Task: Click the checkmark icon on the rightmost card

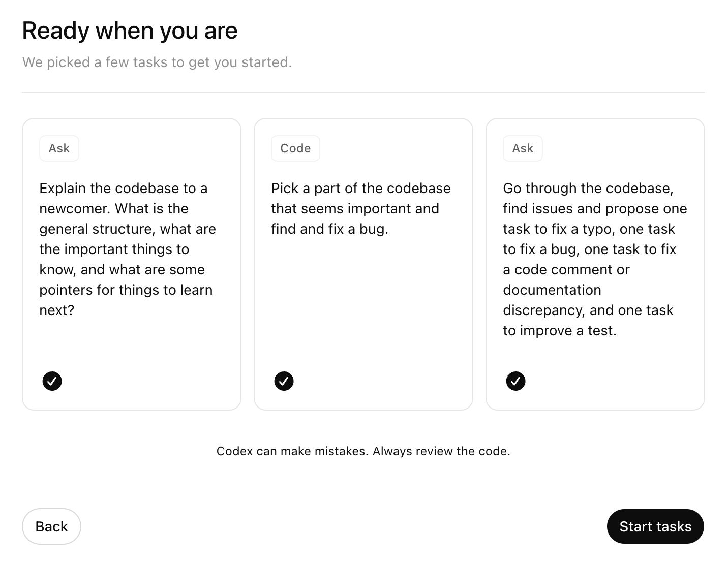Action: point(515,381)
